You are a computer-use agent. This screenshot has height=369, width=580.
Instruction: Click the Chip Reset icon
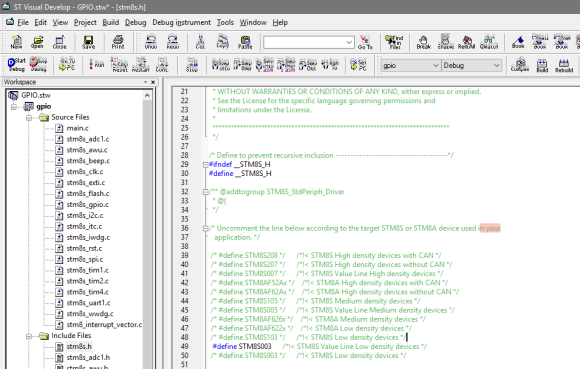click(x=119, y=64)
